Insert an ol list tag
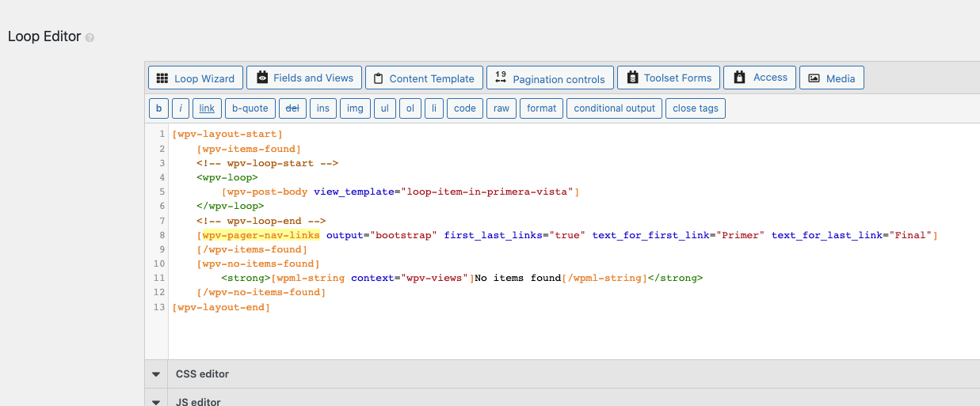Screen dimensions: 980x406 (x=410, y=108)
